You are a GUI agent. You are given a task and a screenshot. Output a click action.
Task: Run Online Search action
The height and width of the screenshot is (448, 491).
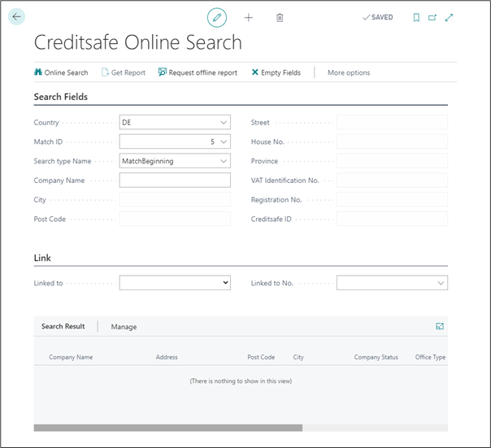point(61,72)
